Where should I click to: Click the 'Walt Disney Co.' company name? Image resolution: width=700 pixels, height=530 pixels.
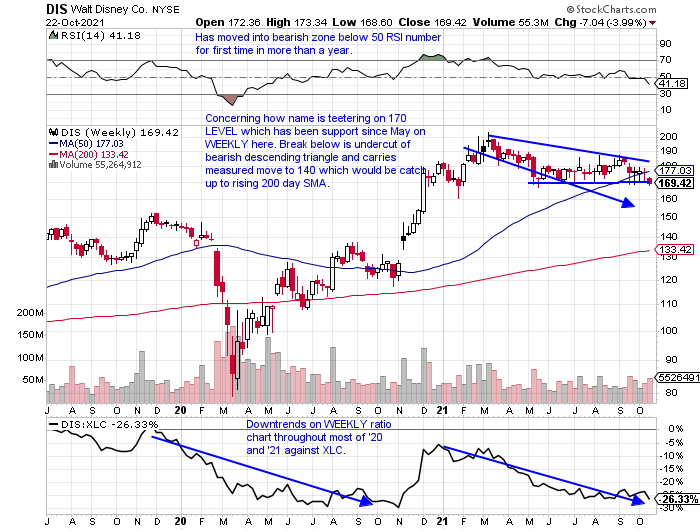[109, 9]
